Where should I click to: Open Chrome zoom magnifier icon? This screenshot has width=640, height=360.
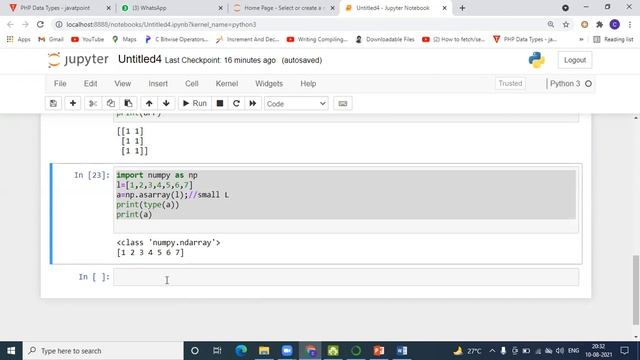coord(551,24)
